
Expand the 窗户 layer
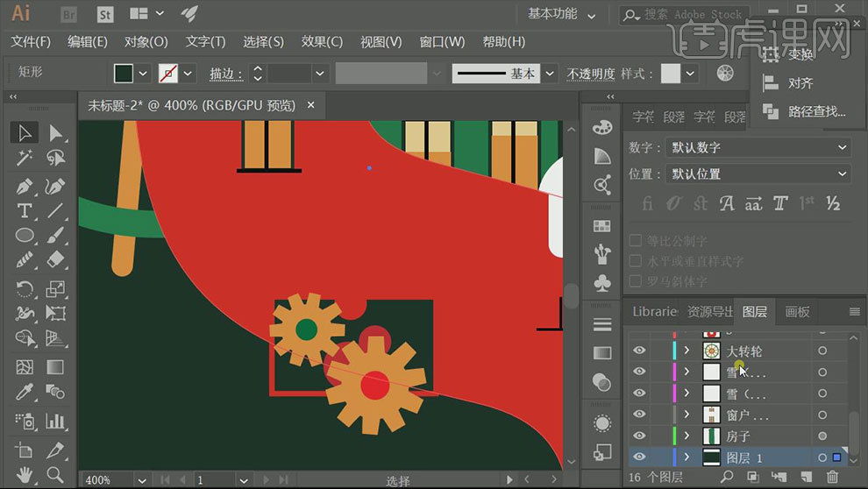pyautogui.click(x=687, y=414)
